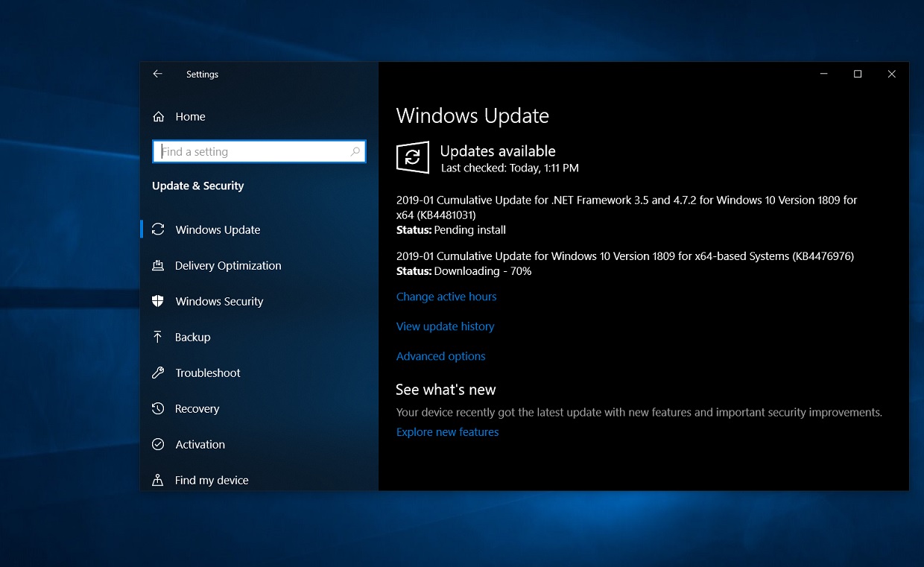Click the Find my device person icon
Screen dimensions: 924x567
[x=158, y=480]
